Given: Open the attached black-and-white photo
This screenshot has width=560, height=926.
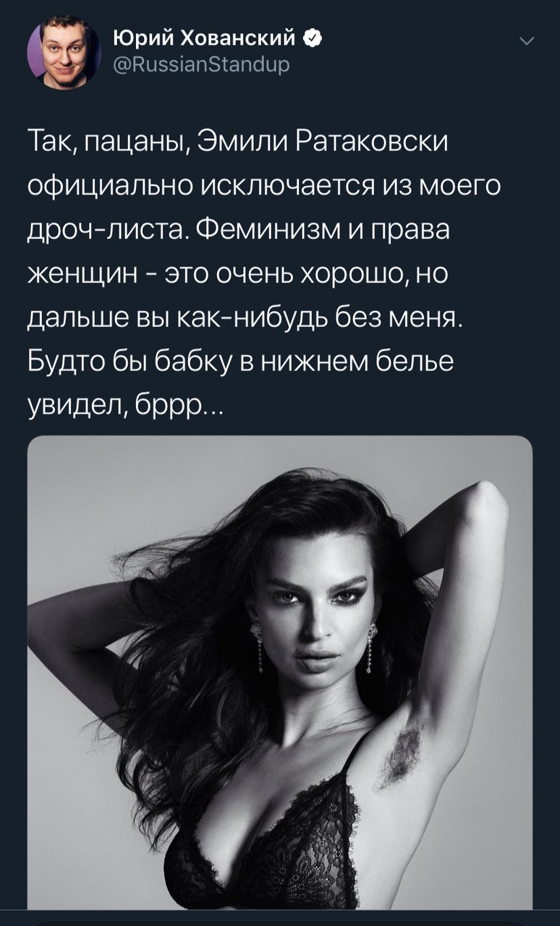Looking at the screenshot, I should (280, 672).
